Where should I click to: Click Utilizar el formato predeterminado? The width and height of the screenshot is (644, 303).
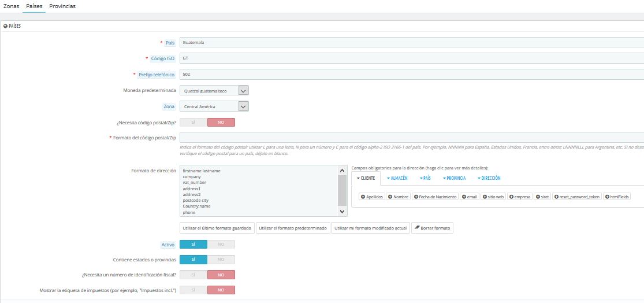(293, 228)
